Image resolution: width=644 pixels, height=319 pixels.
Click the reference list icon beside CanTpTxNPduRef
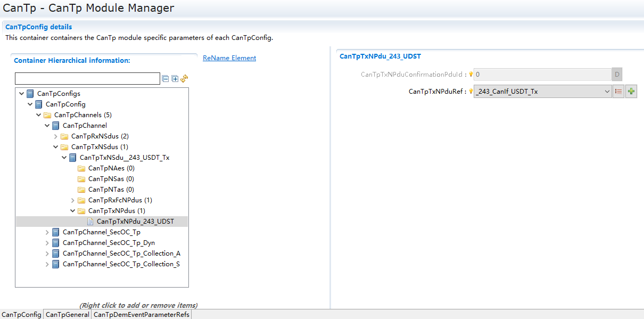pyautogui.click(x=618, y=92)
